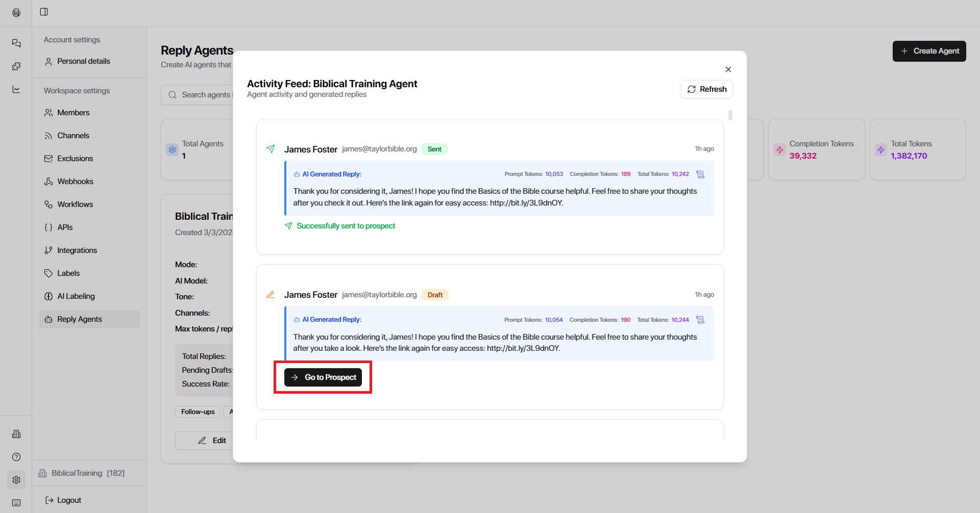Click the activity feed scrollbar
980x513 pixels.
click(730, 115)
